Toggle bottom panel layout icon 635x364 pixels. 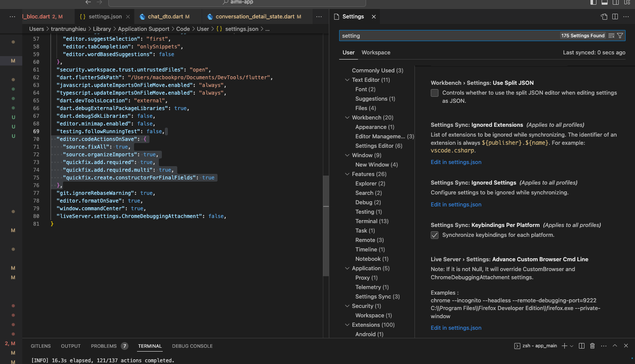point(605,2)
